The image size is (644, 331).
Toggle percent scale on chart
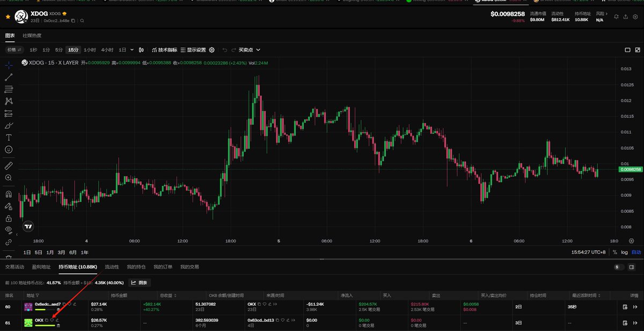coord(615,252)
